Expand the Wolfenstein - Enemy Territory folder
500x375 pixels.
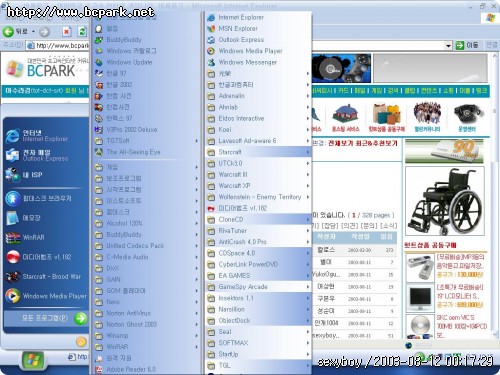click(258, 197)
